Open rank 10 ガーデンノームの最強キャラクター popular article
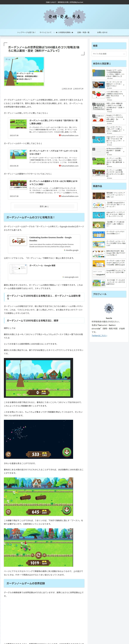This screenshot has width=129, height=644. pos(109,174)
